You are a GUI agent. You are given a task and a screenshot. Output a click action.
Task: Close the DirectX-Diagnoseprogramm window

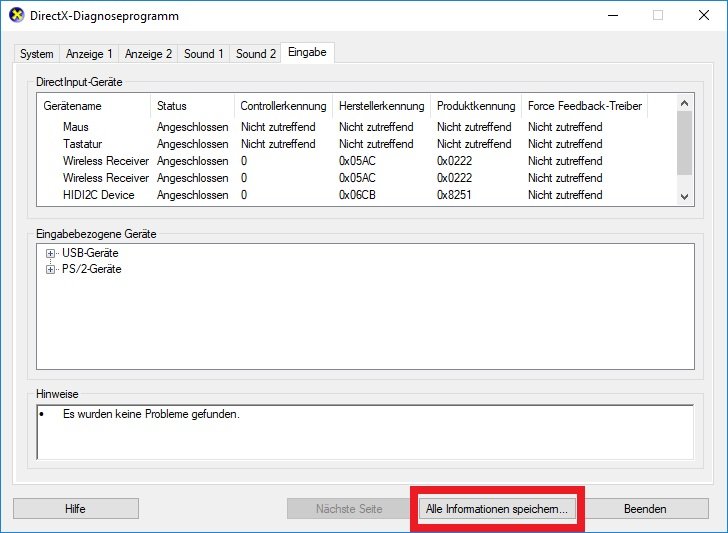click(x=704, y=15)
